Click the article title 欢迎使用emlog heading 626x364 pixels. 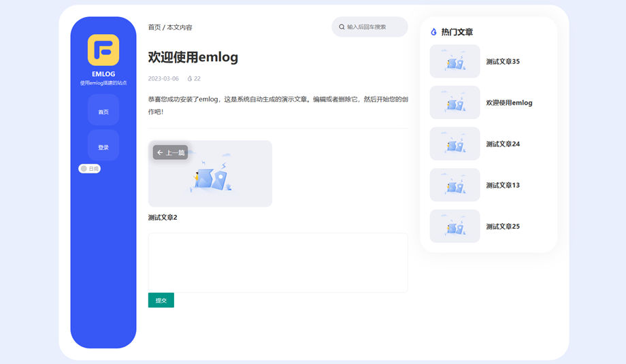coord(193,57)
